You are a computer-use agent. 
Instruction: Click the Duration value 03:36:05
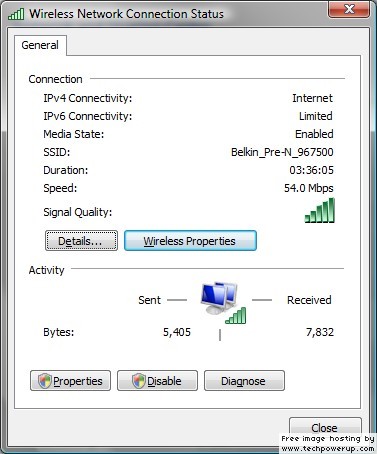pos(311,170)
